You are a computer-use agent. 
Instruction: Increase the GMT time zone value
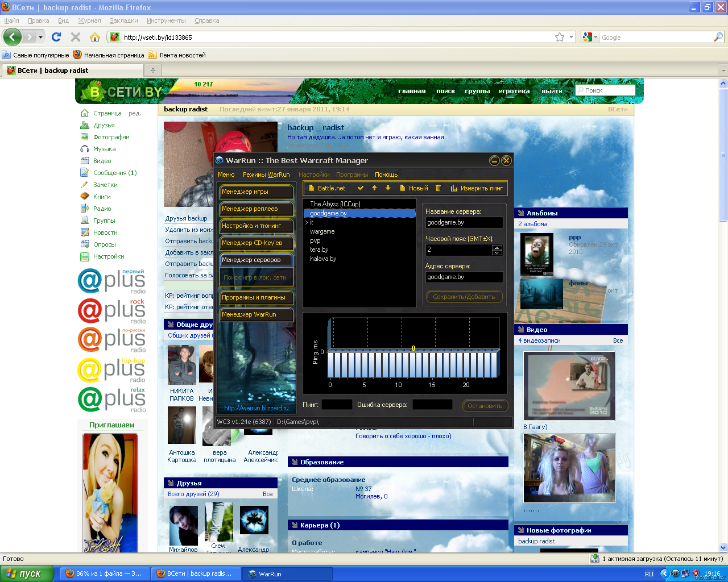click(x=497, y=247)
